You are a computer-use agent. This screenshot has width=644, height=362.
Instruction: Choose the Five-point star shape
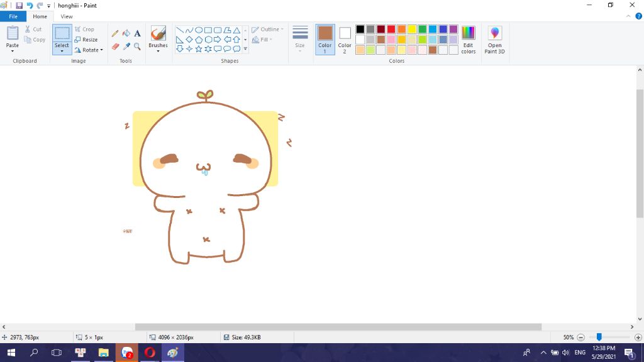(x=199, y=49)
